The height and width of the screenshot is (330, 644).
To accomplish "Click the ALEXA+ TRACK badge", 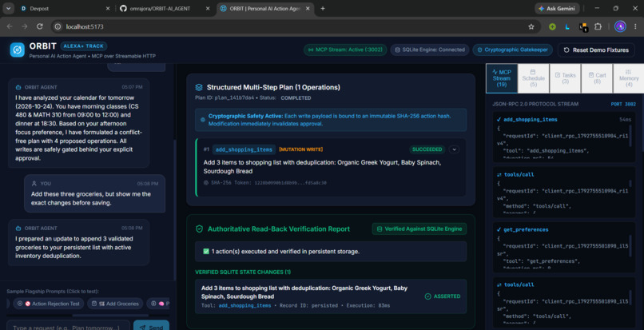I will click(x=84, y=46).
